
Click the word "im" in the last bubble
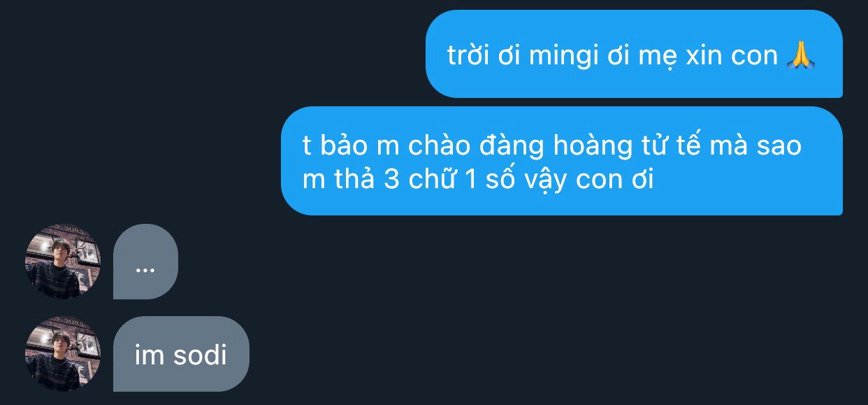[x=149, y=355]
